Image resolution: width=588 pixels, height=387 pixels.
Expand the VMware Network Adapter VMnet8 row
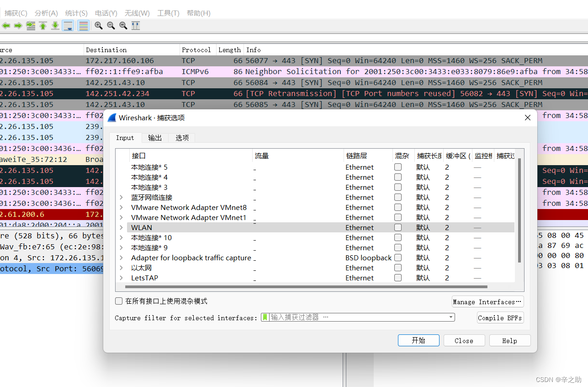pyautogui.click(x=121, y=207)
